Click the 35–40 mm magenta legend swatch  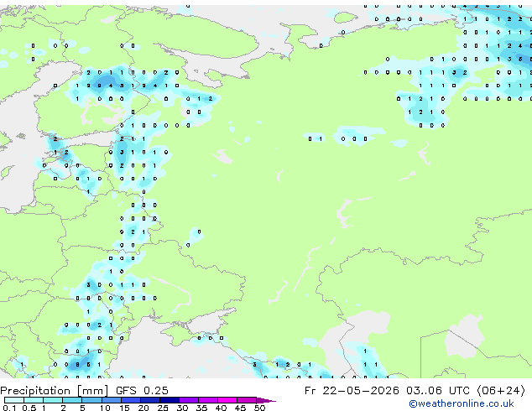[207, 400]
